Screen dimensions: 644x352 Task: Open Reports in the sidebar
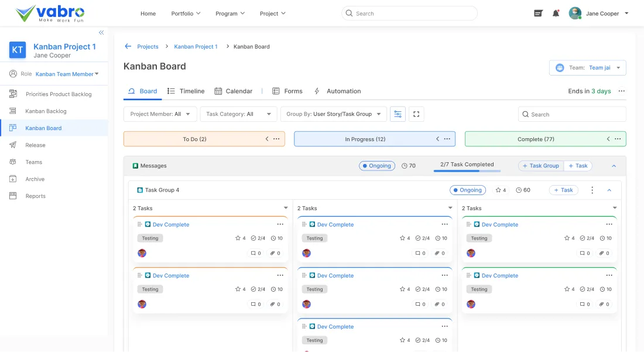[x=35, y=196]
